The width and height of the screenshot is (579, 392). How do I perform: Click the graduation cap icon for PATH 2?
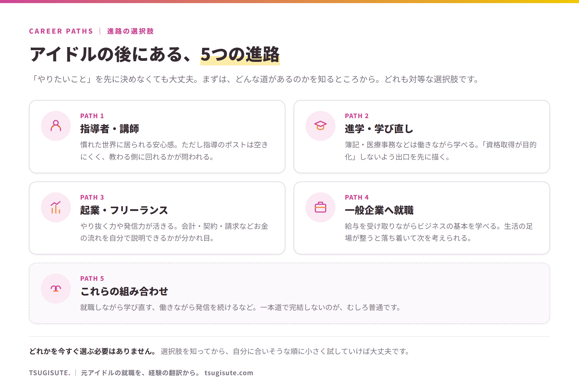[321, 126]
